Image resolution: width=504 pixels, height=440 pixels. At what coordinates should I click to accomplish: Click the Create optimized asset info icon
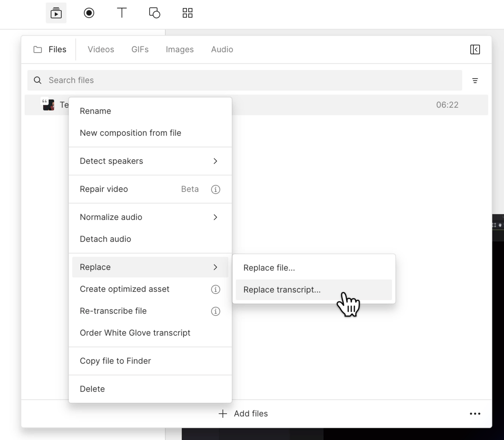pyautogui.click(x=215, y=289)
